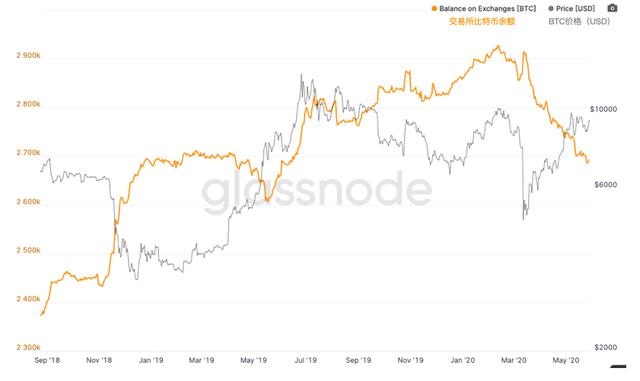Click the orange Balance on Exchanges legend dot
Viewport: 640px width, 381px height.
pyautogui.click(x=434, y=9)
